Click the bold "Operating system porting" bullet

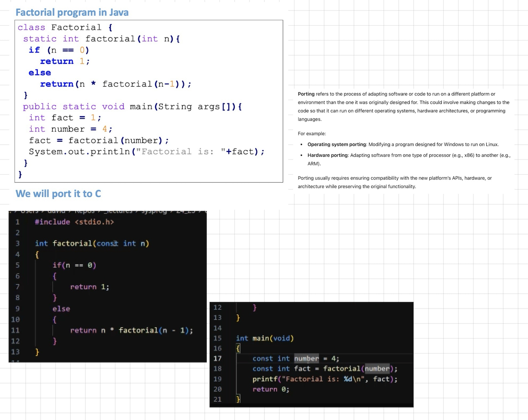(337, 145)
